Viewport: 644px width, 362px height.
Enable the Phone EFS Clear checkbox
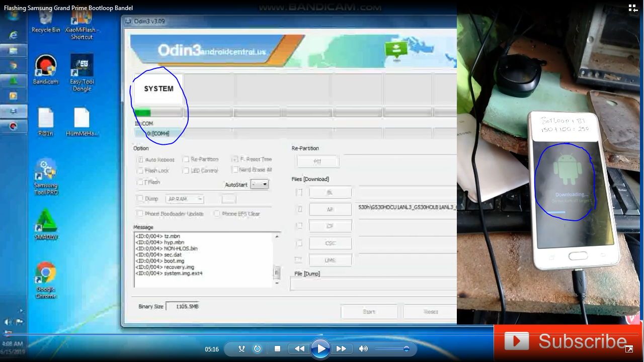(x=217, y=214)
